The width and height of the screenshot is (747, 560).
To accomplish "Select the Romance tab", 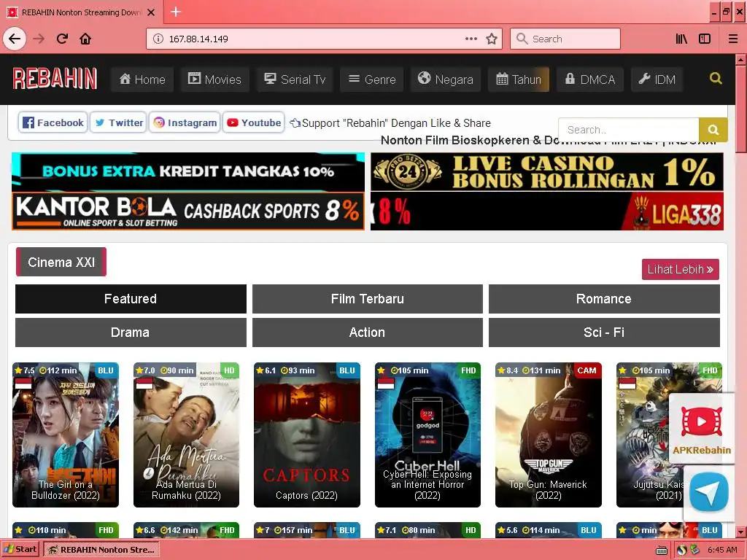I will [604, 298].
